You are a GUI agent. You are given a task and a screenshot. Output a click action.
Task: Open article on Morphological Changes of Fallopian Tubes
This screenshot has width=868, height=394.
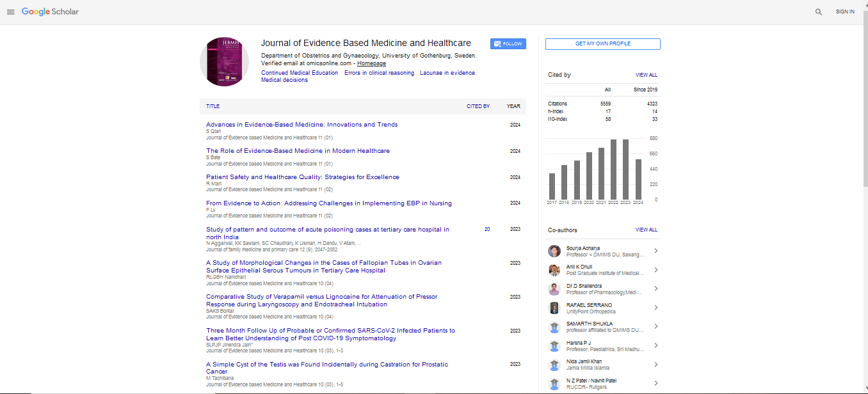point(324,267)
